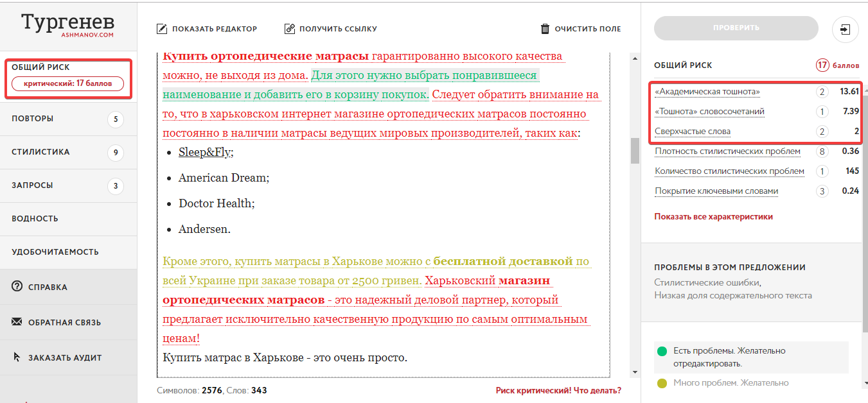Open the Водность section
The image size is (868, 403).
tap(68, 219)
